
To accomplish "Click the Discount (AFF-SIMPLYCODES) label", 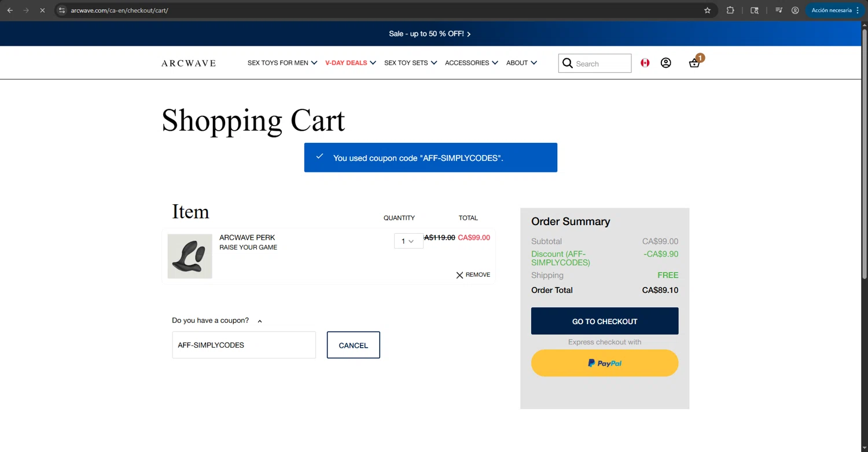I will (x=560, y=258).
